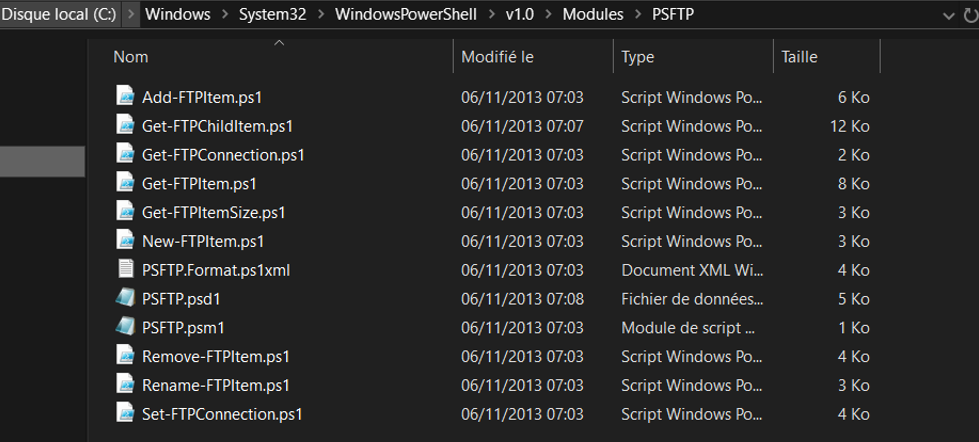Viewport: 979px width, 442px height.
Task: Expand the address bar history dropdown arrow
Action: (948, 16)
